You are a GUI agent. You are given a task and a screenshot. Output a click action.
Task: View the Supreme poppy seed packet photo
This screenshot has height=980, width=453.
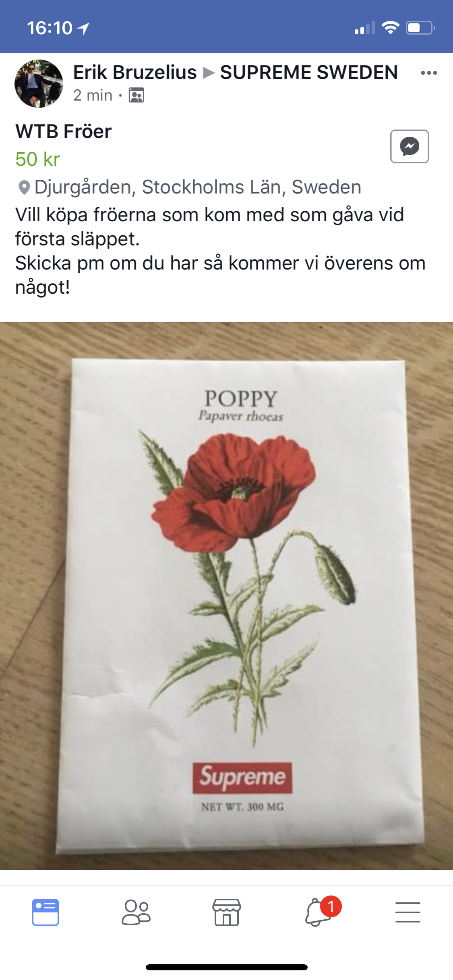[x=226, y=596]
